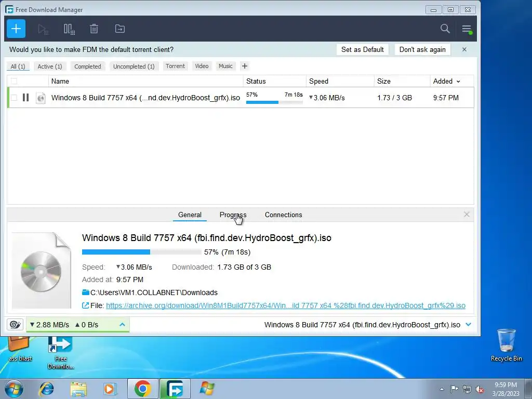The image size is (532, 399).
Task: Switch to the Progress tab
Action: tap(233, 215)
